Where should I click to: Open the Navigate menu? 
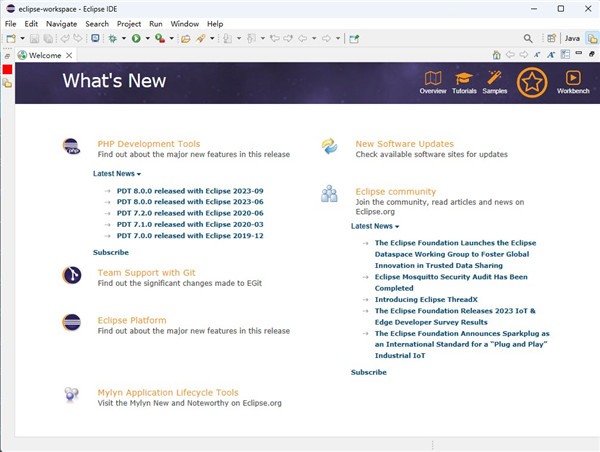pyautogui.click(x=61, y=23)
